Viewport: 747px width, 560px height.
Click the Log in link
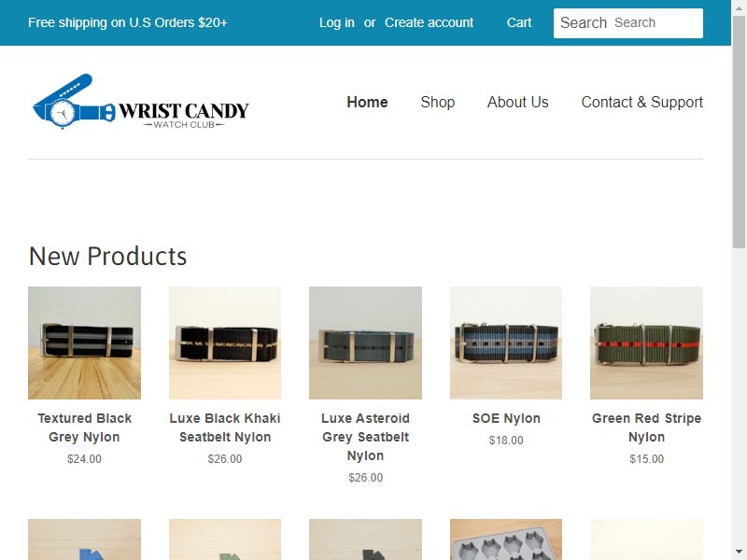(x=337, y=22)
